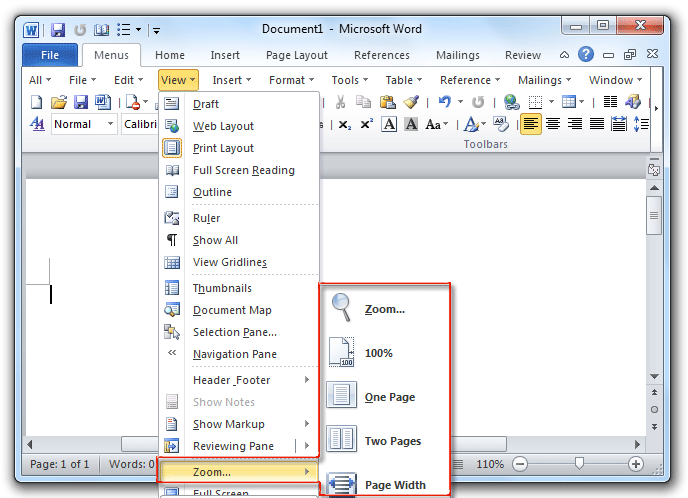
Task: Open the File tab
Action: coord(50,55)
